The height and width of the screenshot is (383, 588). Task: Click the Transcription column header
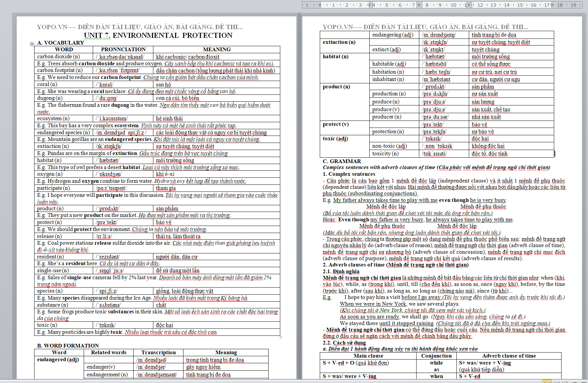coord(158,353)
